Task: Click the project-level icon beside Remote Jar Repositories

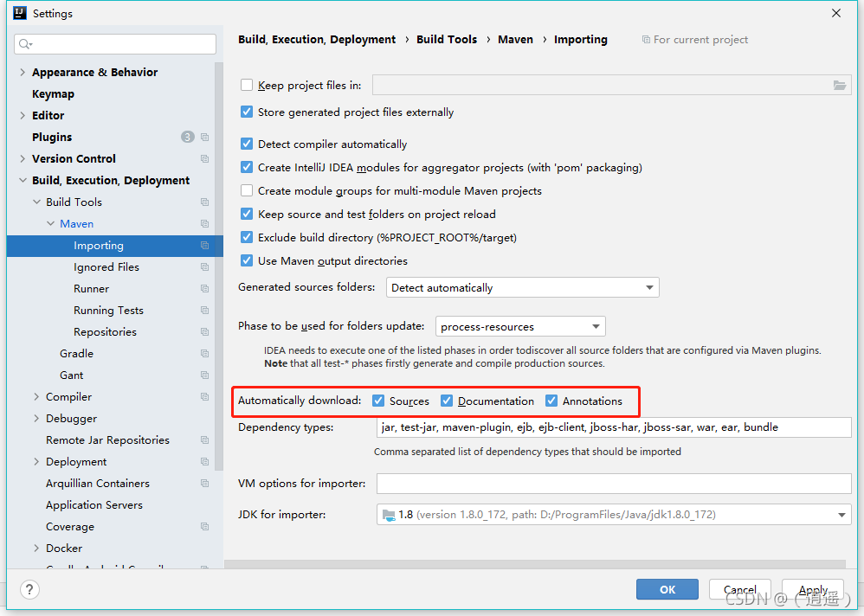Action: pos(205,440)
